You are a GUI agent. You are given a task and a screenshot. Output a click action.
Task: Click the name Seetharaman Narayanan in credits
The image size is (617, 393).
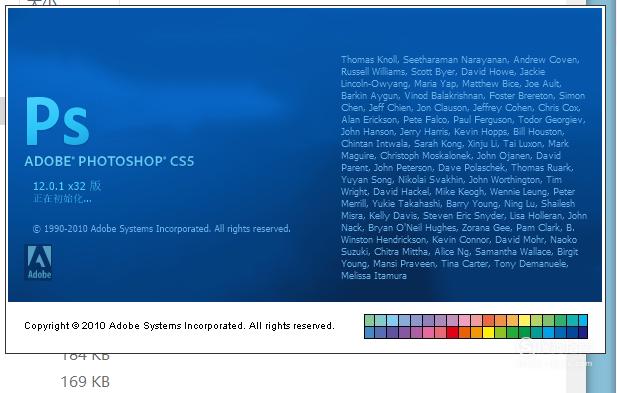click(455, 60)
